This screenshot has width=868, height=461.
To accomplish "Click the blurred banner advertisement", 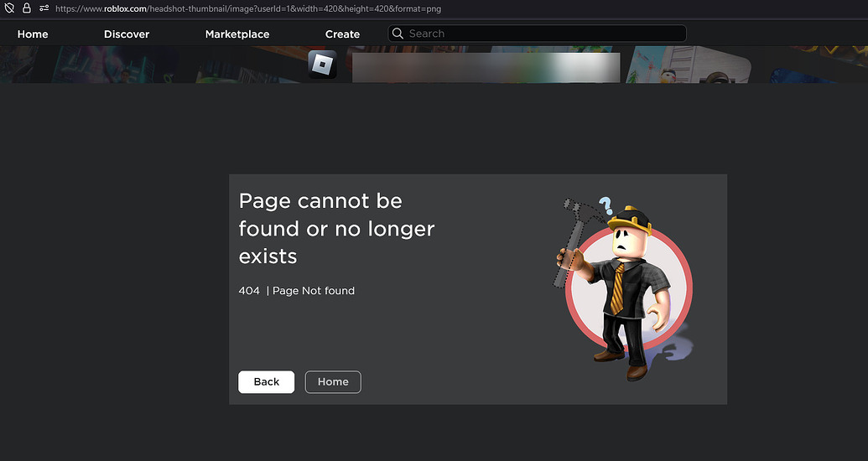I will [486, 68].
